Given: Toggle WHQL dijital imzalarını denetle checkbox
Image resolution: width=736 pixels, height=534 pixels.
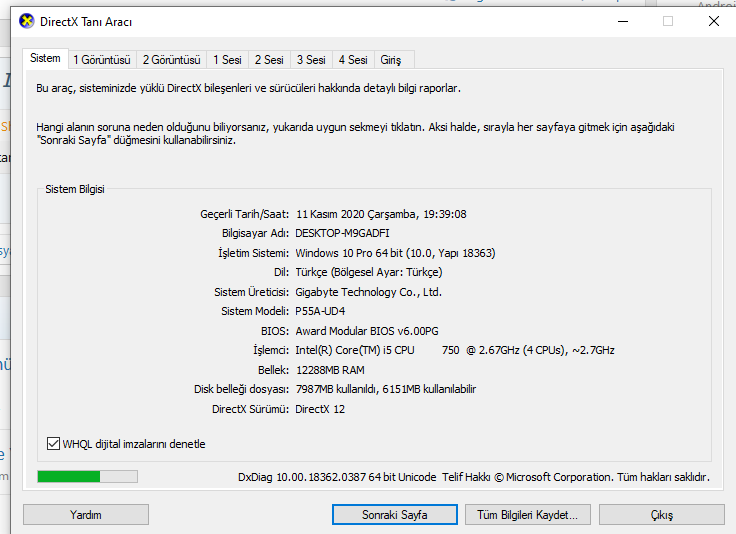Looking at the screenshot, I should pos(53,443).
